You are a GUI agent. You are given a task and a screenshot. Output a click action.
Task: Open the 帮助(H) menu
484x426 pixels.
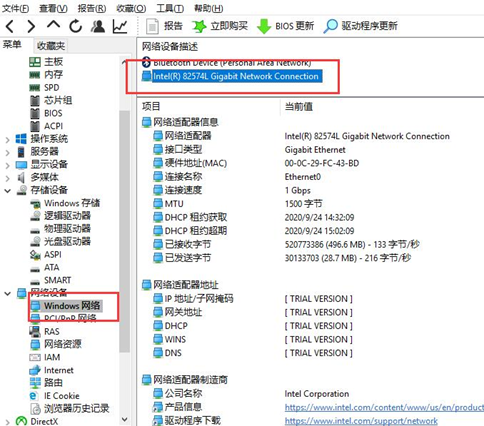coord(209,8)
